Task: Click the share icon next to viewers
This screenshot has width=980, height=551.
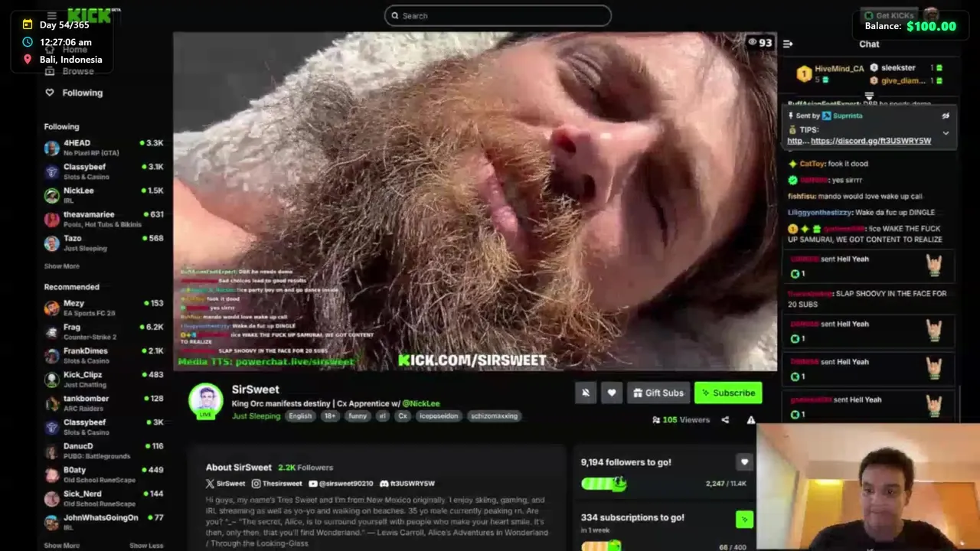Action: [x=725, y=420]
